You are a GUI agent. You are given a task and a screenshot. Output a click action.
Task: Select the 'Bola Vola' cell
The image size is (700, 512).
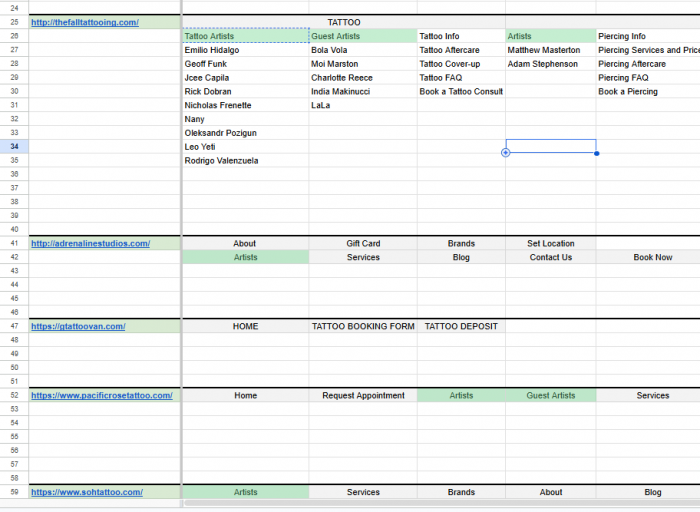click(363, 50)
